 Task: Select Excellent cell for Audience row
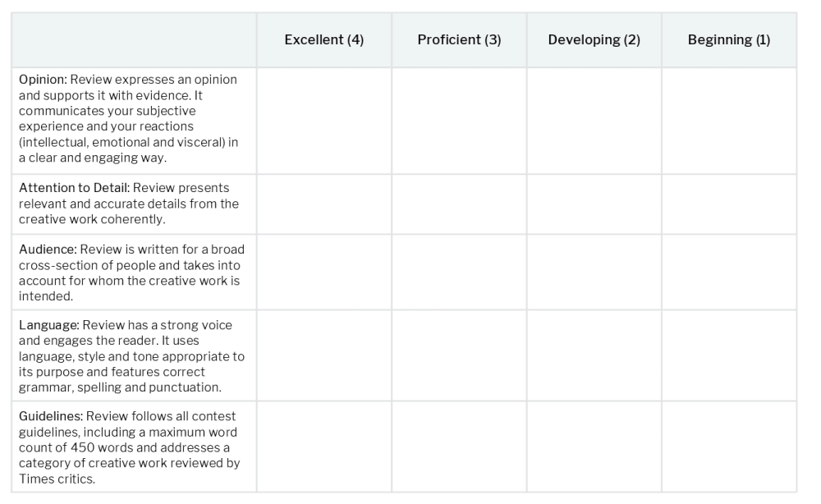click(323, 273)
